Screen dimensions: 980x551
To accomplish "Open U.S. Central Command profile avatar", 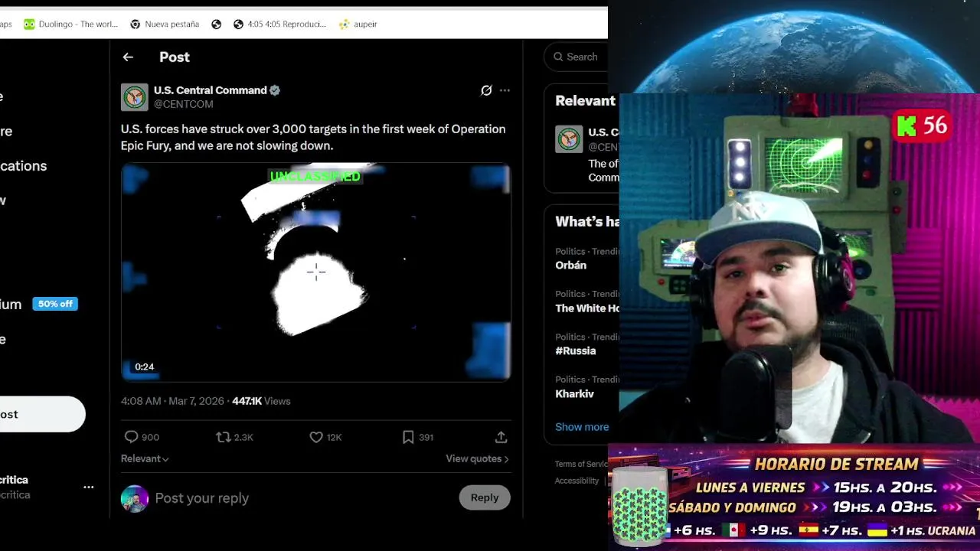I will (135, 97).
